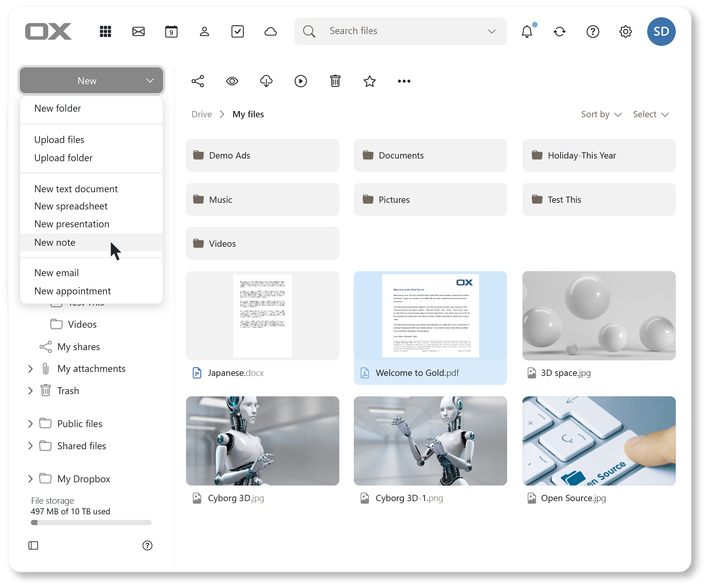Click the search magnifier icon
Screen dimensions: 707x588
[309, 31]
